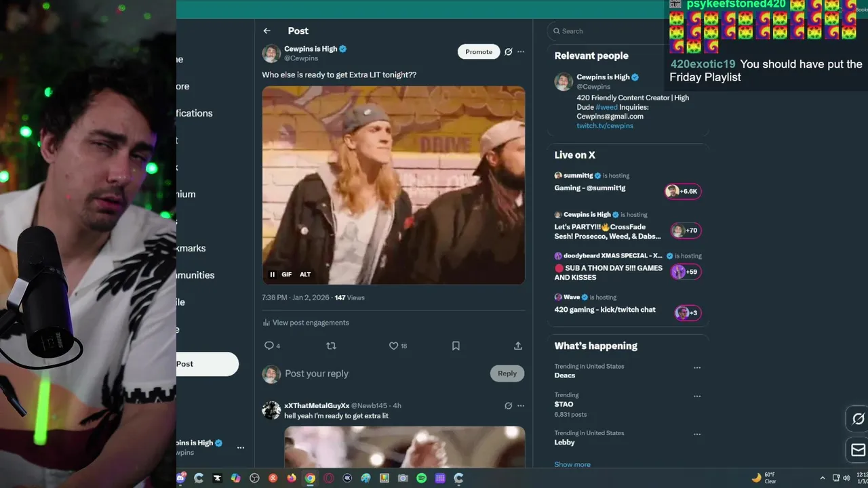
Task: Click the repost icon under the post
Action: pos(331,346)
